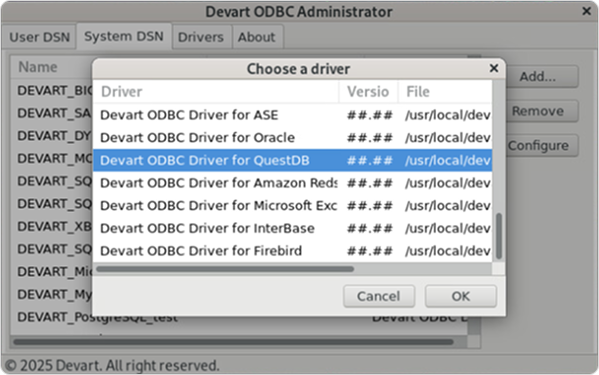This screenshot has width=599, height=375.
Task: Confirm driver choice with OK
Action: tap(461, 296)
